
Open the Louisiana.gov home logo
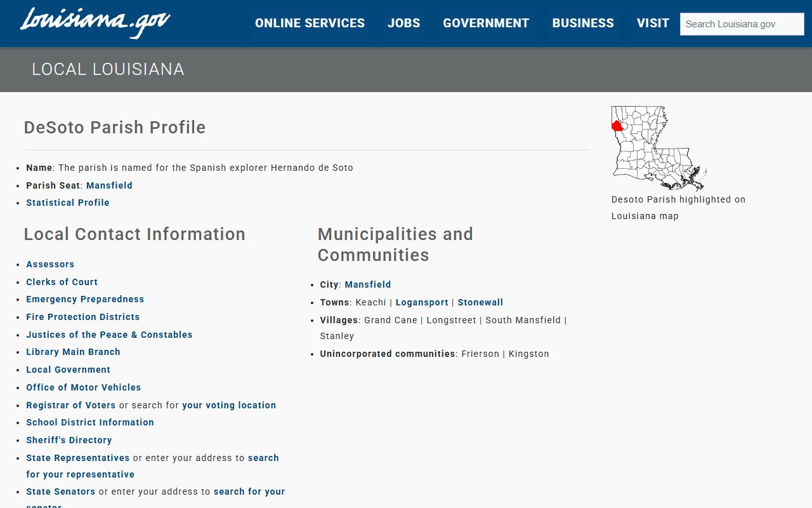coord(95,23)
